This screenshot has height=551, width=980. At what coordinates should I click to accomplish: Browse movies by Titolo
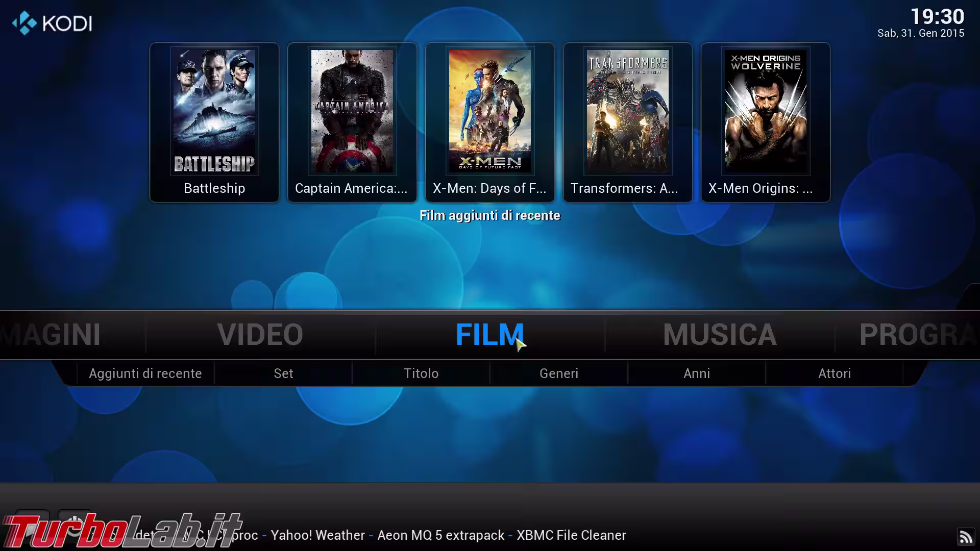pyautogui.click(x=421, y=373)
